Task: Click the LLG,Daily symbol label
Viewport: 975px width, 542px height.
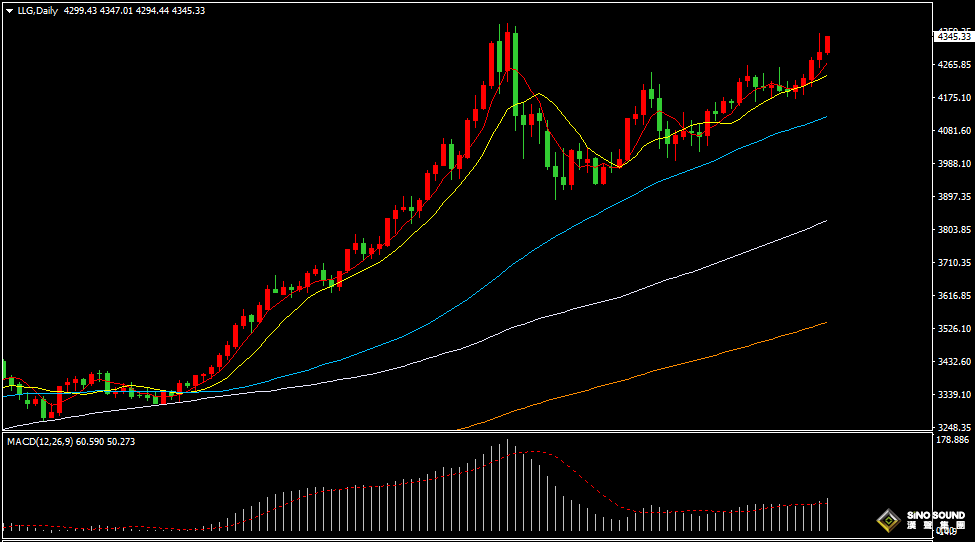Action: pyautogui.click(x=37, y=10)
